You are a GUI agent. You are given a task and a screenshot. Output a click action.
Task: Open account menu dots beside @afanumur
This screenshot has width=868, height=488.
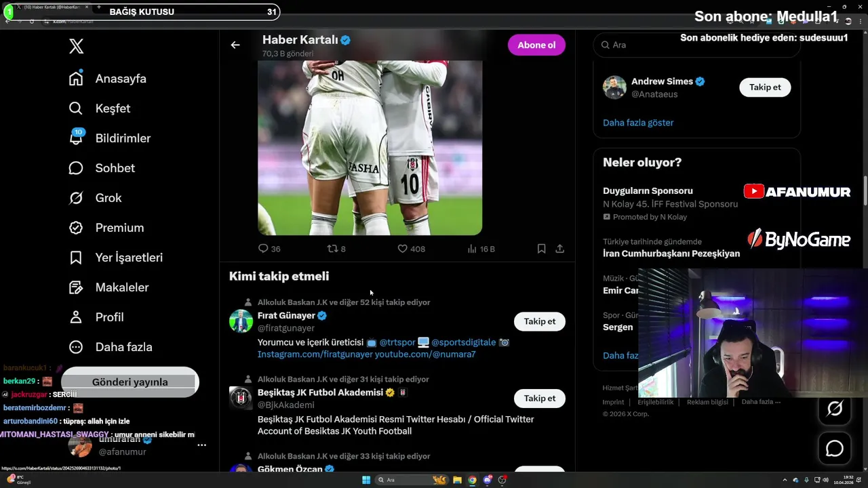pyautogui.click(x=201, y=445)
